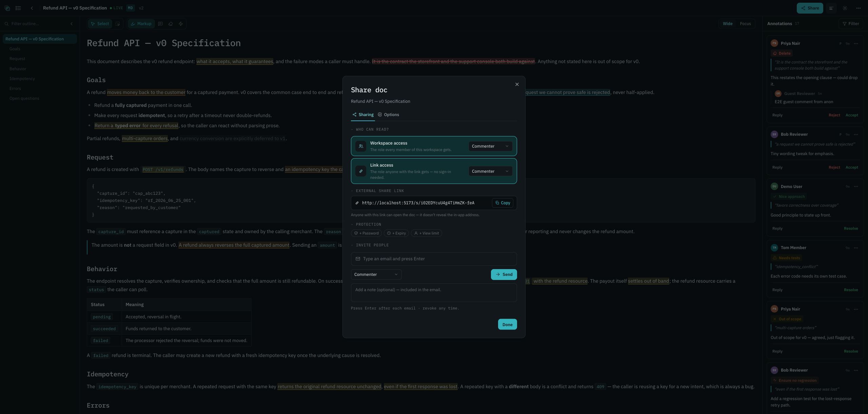Accept Priya Nair's Delete suggestion
Screen dimensions: 868x414
[x=851, y=115]
